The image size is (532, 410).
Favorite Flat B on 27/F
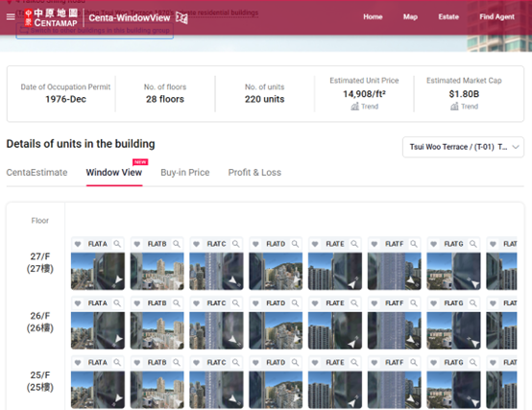coord(137,244)
